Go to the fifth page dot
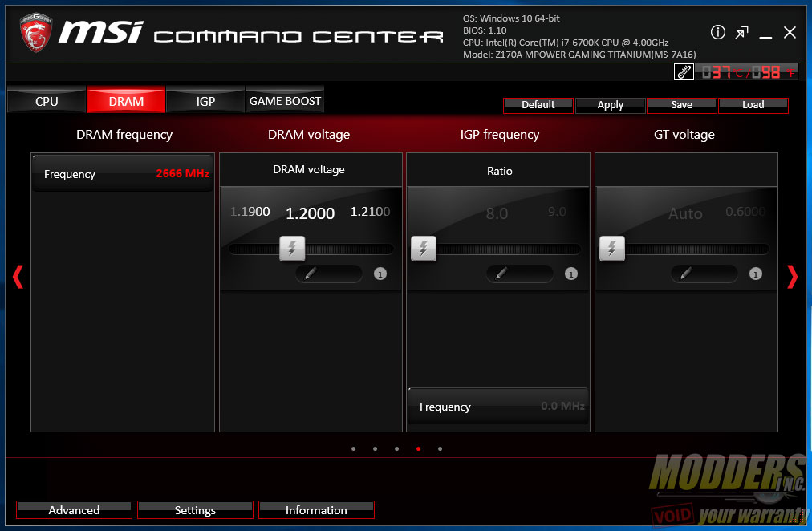Viewport: 812px width, 531px height. click(441, 448)
